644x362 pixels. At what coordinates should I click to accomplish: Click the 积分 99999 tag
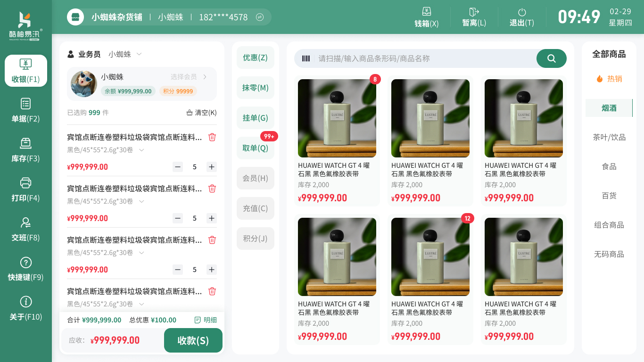pyautogui.click(x=178, y=91)
